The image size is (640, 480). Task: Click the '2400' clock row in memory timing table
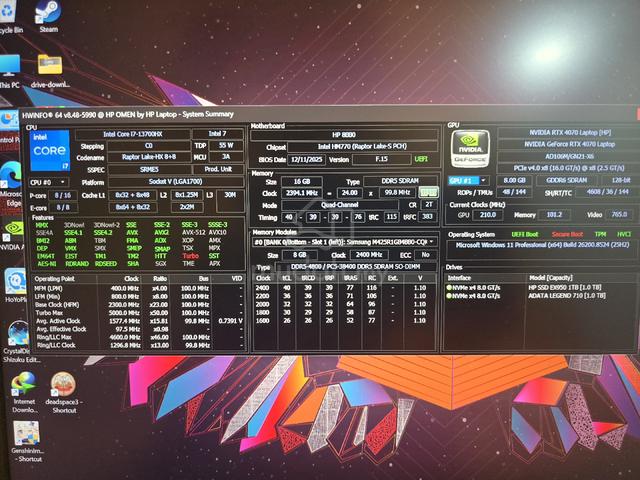coord(344,288)
